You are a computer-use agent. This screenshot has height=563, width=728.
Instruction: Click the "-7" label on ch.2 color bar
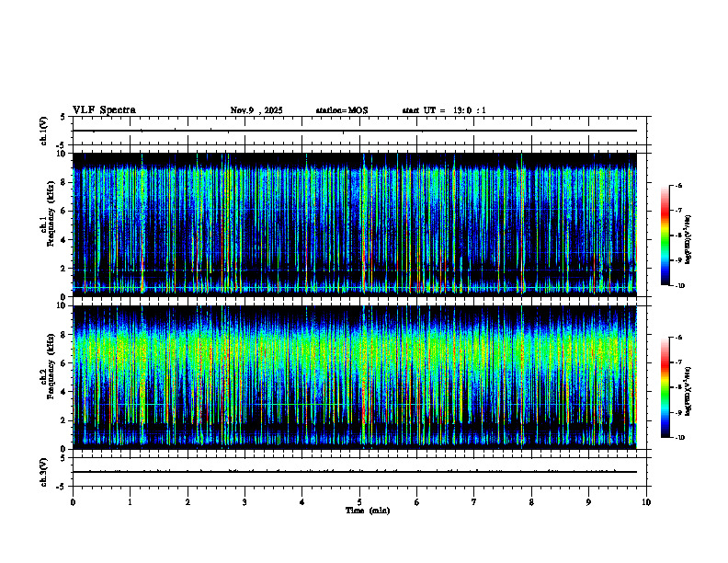point(678,362)
